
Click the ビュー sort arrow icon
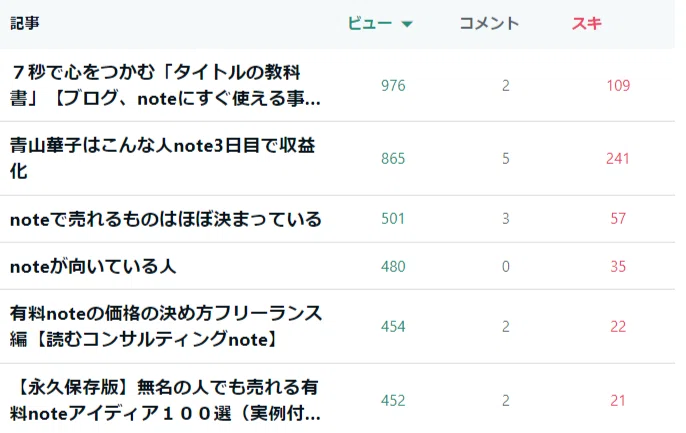click(407, 24)
